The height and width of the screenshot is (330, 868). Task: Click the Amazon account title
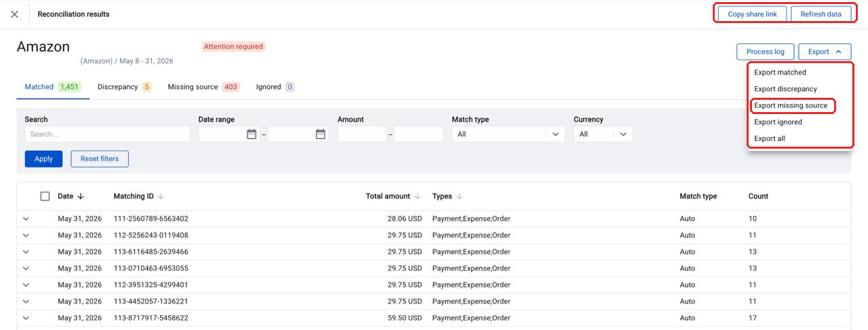click(x=43, y=47)
